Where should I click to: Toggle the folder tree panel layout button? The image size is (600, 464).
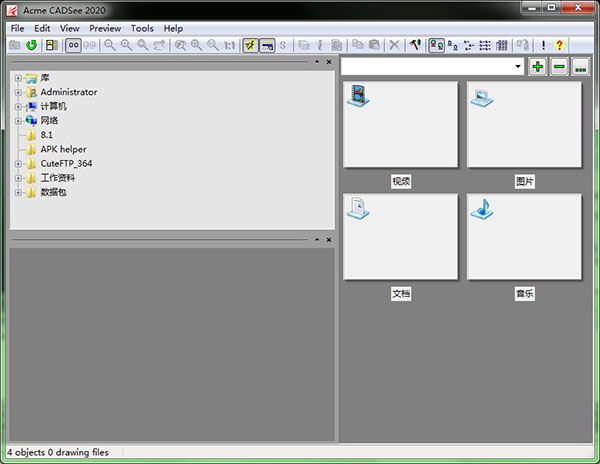(52, 45)
